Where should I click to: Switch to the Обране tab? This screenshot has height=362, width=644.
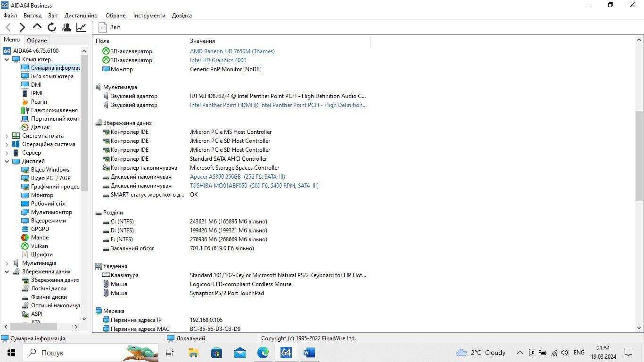coord(37,41)
